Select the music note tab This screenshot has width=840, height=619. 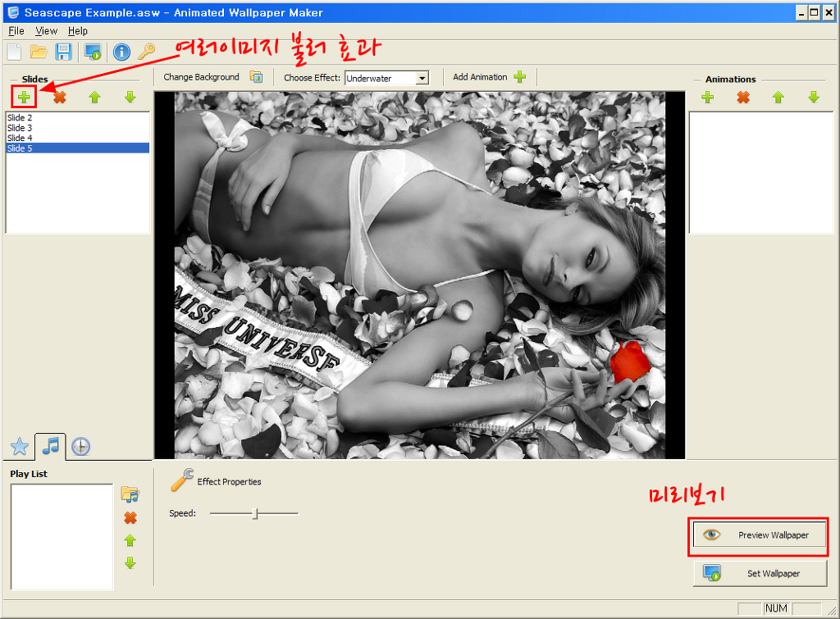click(51, 445)
